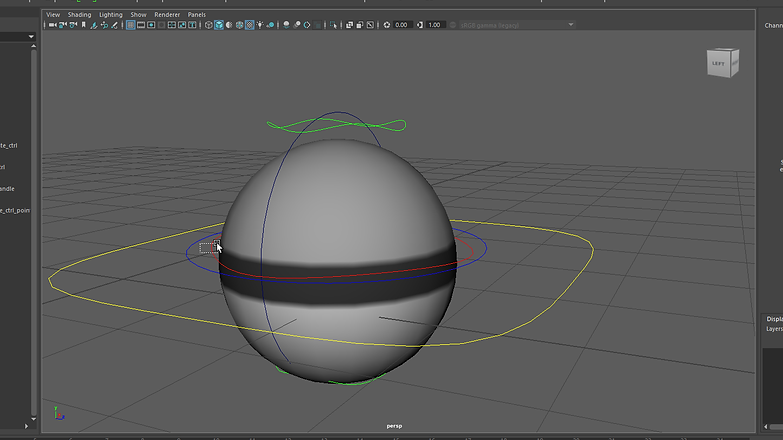This screenshot has width=783, height=440.
Task: Activate the 2D Pan/Zoom icon
Action: [104, 25]
